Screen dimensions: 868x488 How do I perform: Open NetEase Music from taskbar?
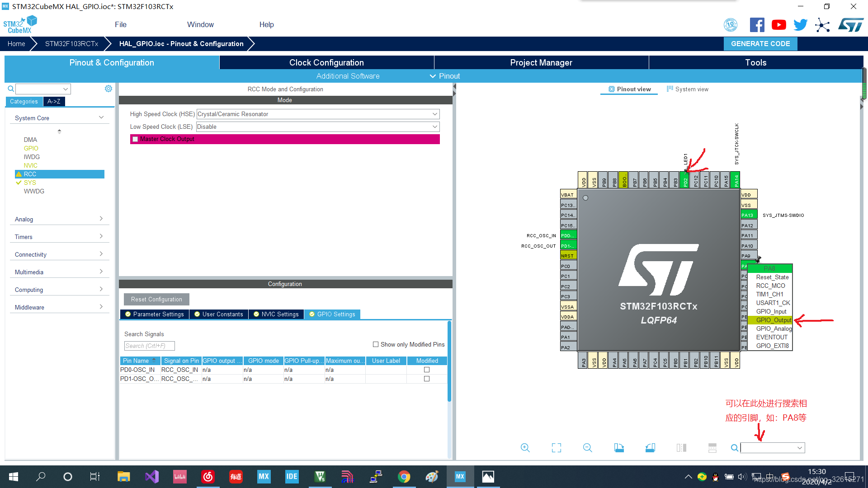[x=208, y=477]
